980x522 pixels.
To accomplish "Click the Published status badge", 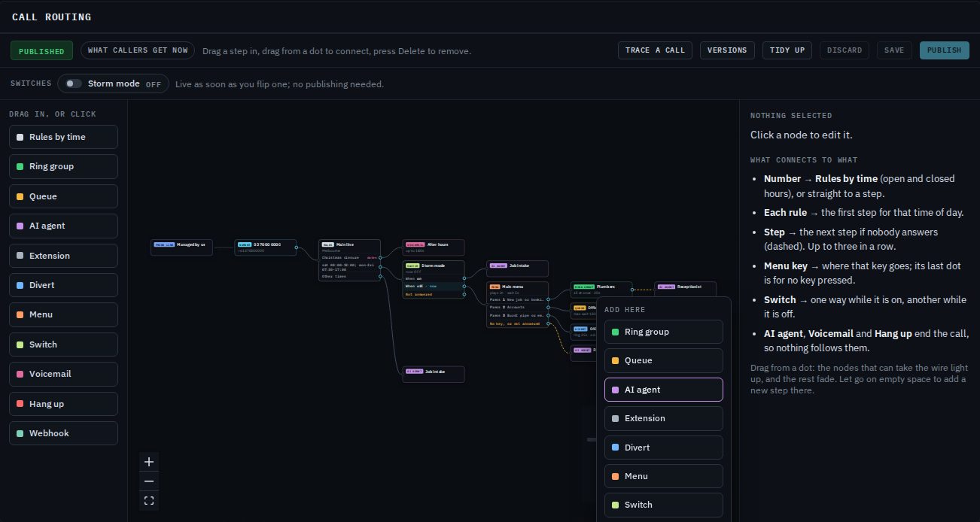I will [x=41, y=50].
